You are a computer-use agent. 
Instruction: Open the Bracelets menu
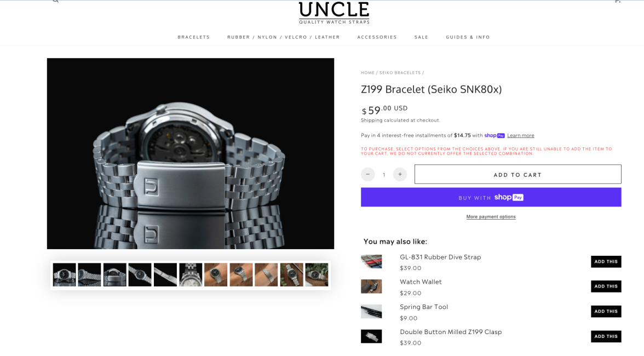tap(193, 37)
